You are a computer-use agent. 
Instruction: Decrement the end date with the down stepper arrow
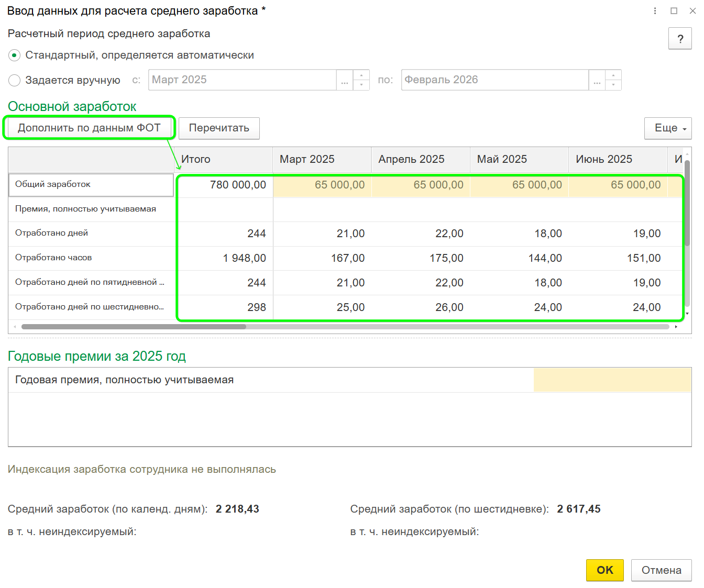point(613,84)
